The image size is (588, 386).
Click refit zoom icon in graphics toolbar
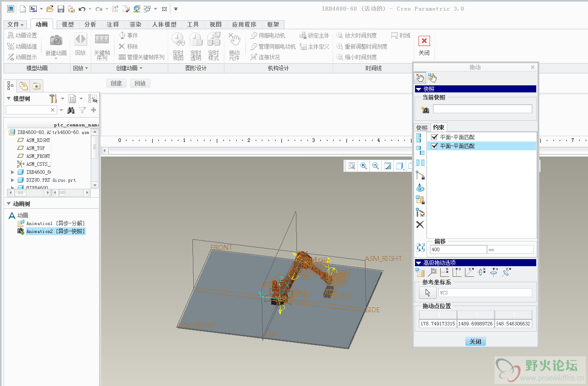pos(352,166)
